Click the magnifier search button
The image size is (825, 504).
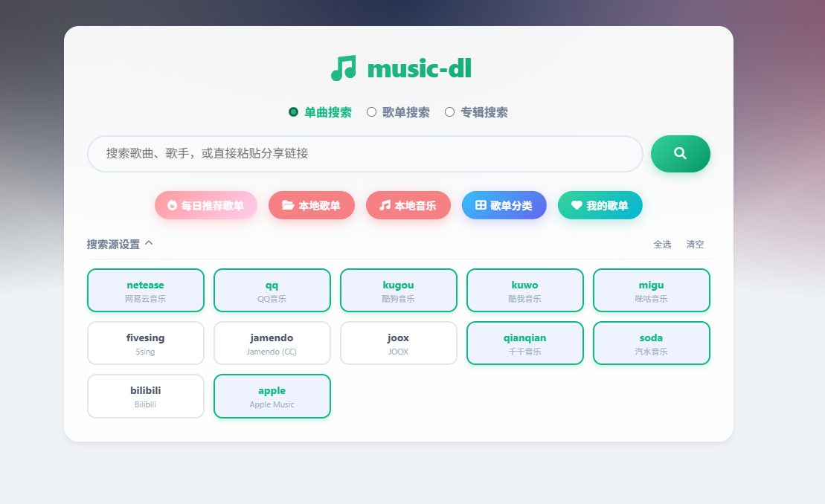click(x=681, y=153)
